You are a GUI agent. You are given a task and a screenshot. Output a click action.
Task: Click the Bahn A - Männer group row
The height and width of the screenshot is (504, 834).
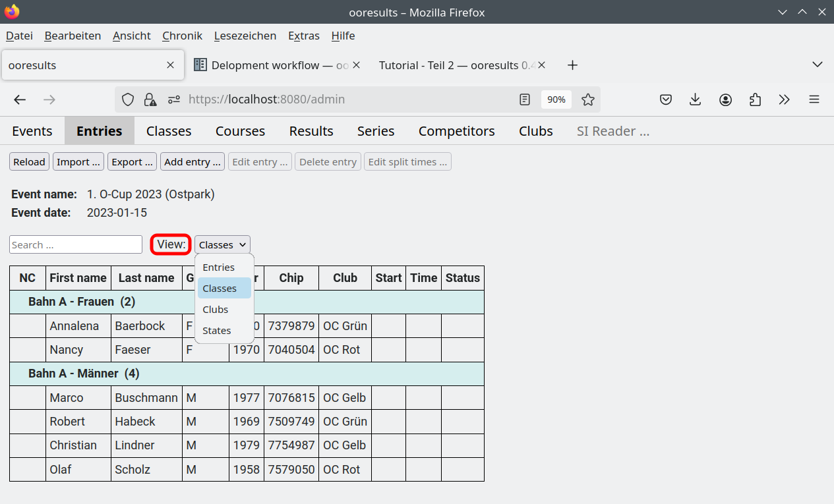247,374
